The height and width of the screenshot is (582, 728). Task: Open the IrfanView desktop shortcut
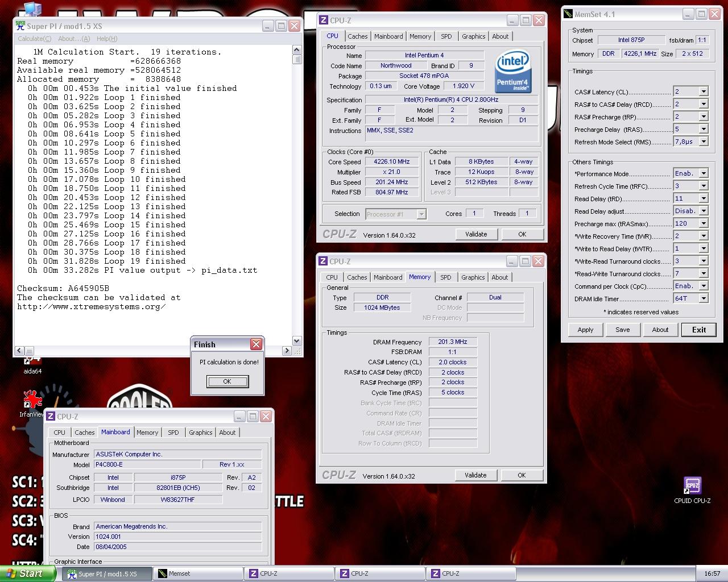pos(31,404)
